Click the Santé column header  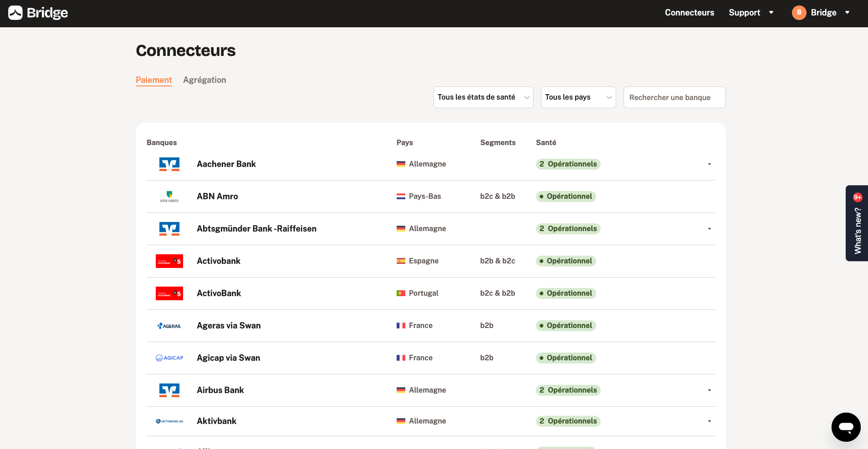click(546, 143)
